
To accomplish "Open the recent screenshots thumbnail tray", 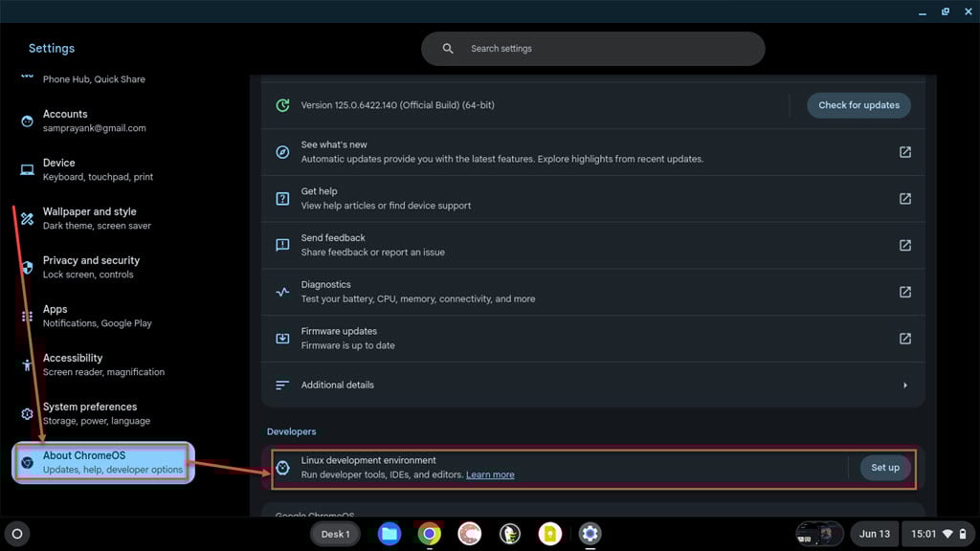I will tap(819, 534).
